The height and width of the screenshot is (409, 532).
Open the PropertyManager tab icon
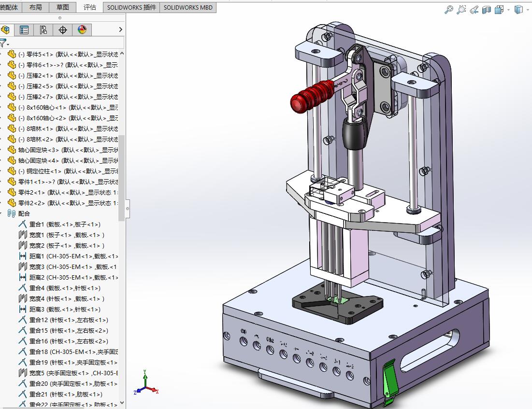tap(24, 30)
